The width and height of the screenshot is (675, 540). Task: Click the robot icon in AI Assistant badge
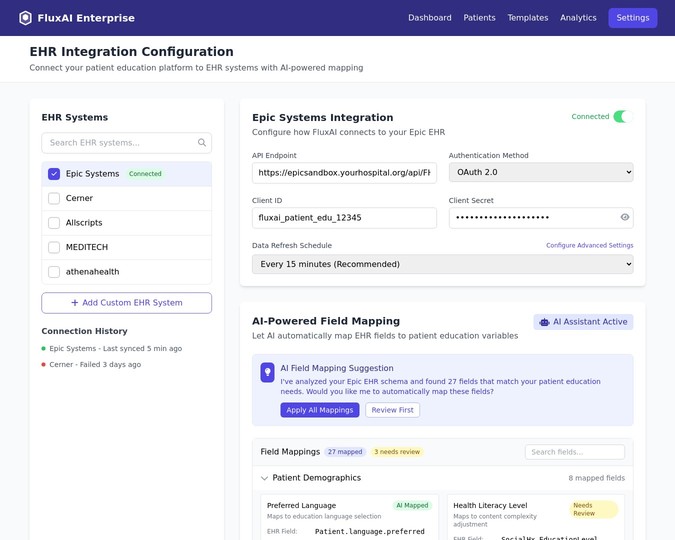coord(544,322)
